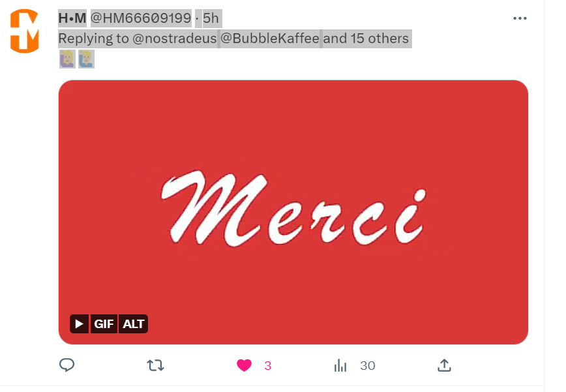Open the @nostradeus profile mention
The width and height of the screenshot is (566, 392).
pos(175,38)
